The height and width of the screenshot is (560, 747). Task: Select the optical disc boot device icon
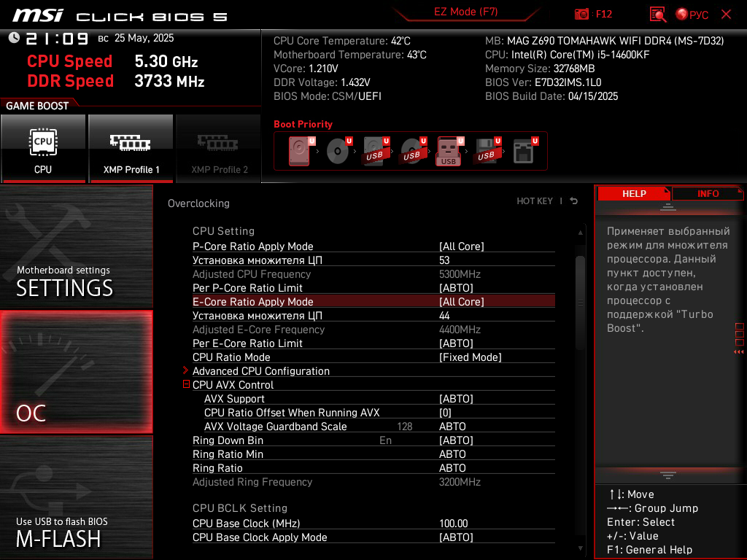coord(338,151)
